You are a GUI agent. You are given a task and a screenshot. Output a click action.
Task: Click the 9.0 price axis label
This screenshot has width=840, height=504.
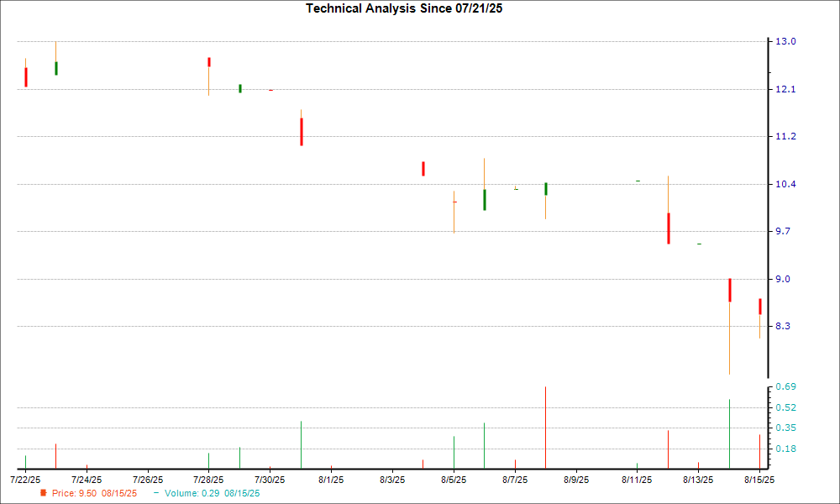[783, 279]
